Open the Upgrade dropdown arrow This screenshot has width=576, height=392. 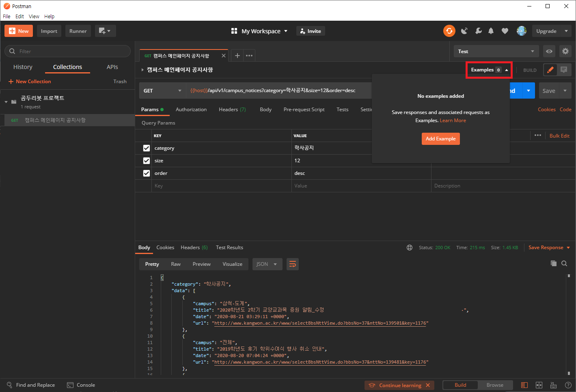tap(566, 31)
